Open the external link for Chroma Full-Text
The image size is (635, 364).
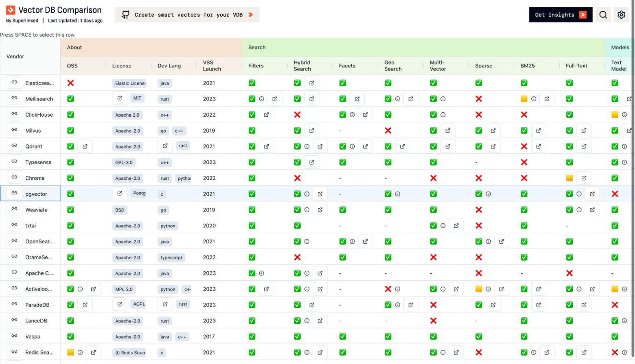tap(584, 178)
